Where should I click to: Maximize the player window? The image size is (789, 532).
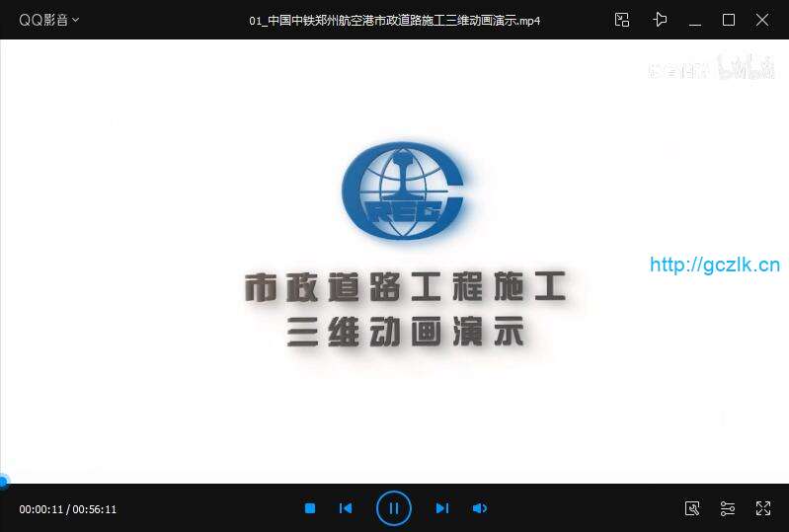(729, 20)
